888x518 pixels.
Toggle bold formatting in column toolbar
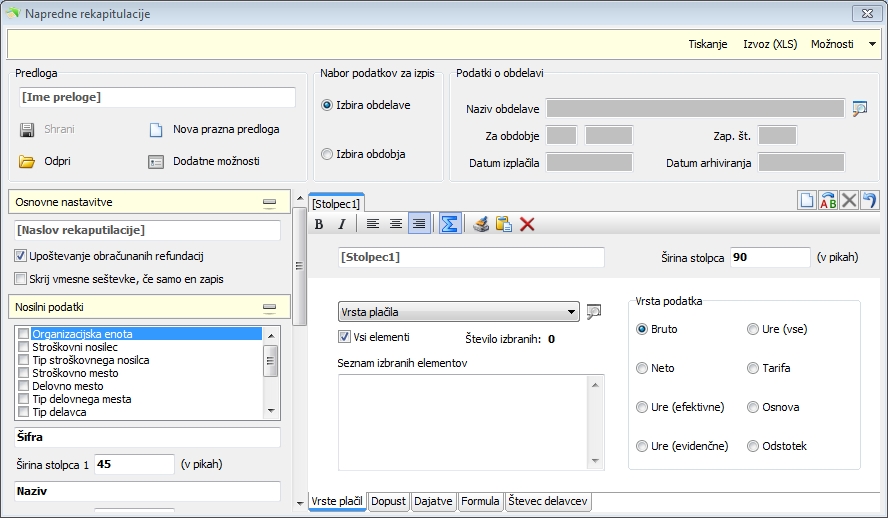coord(319,224)
